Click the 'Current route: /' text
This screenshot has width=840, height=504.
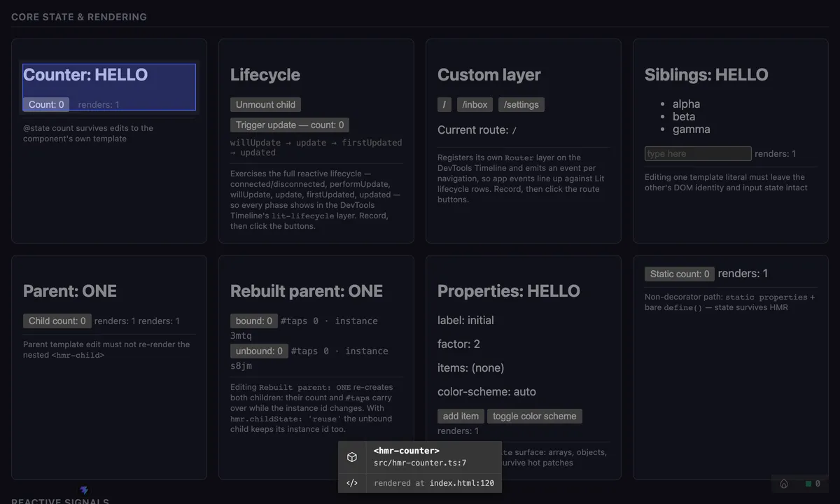tap(477, 129)
